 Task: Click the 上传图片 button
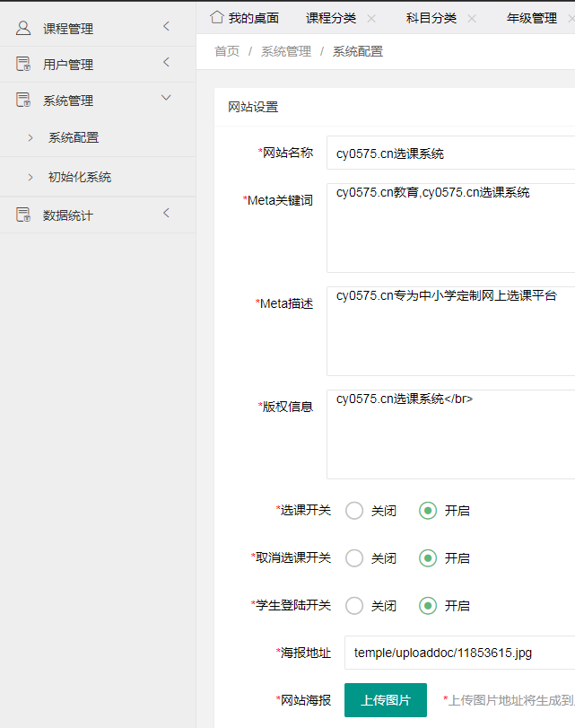386,700
